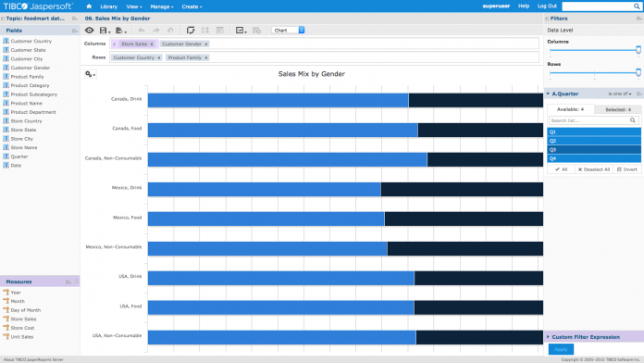644x363 pixels.
Task: Expand Custom Filter Expression section
Action: point(548,337)
